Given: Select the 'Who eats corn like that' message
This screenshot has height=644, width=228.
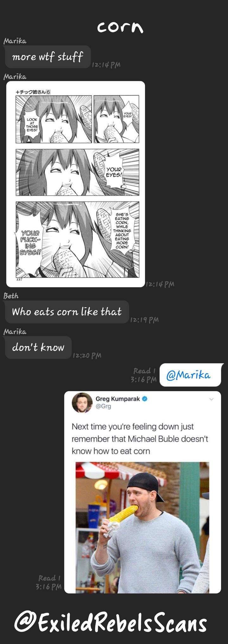Looking at the screenshot, I should point(67,312).
